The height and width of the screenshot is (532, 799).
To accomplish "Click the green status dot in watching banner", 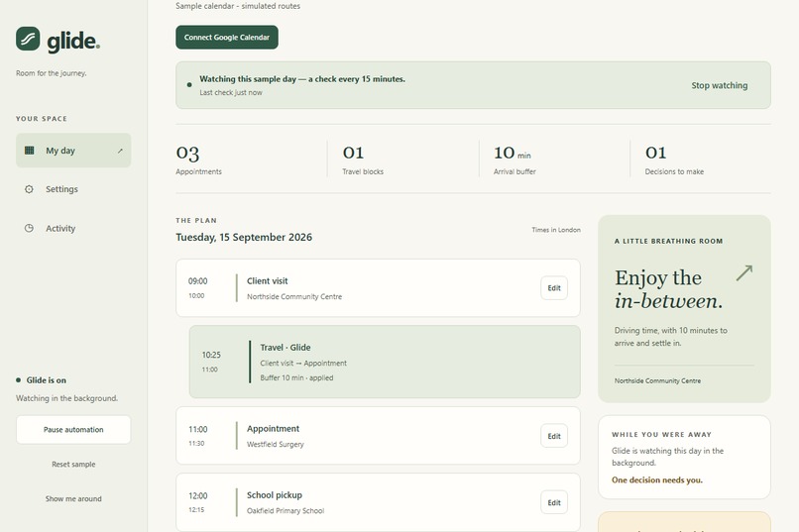I will (x=189, y=85).
